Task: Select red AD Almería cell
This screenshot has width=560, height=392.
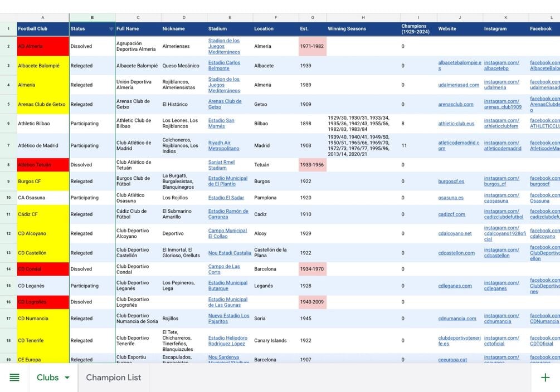Action: [x=43, y=46]
